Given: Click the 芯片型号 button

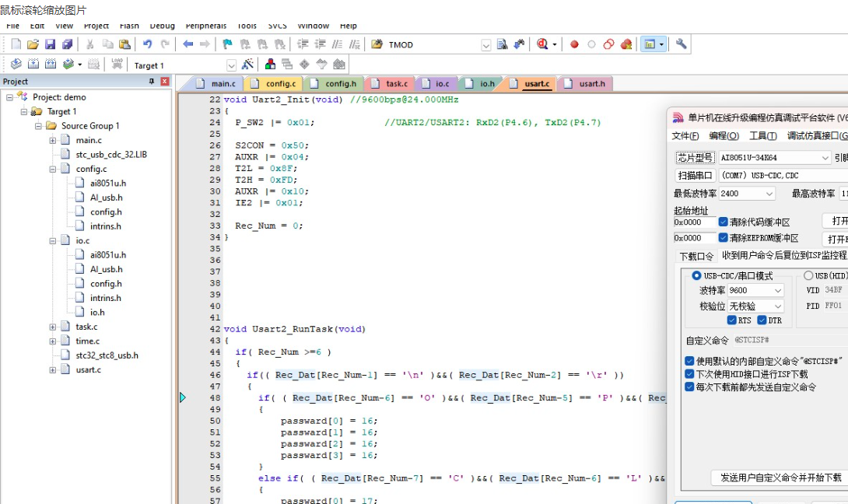Looking at the screenshot, I should [x=695, y=157].
